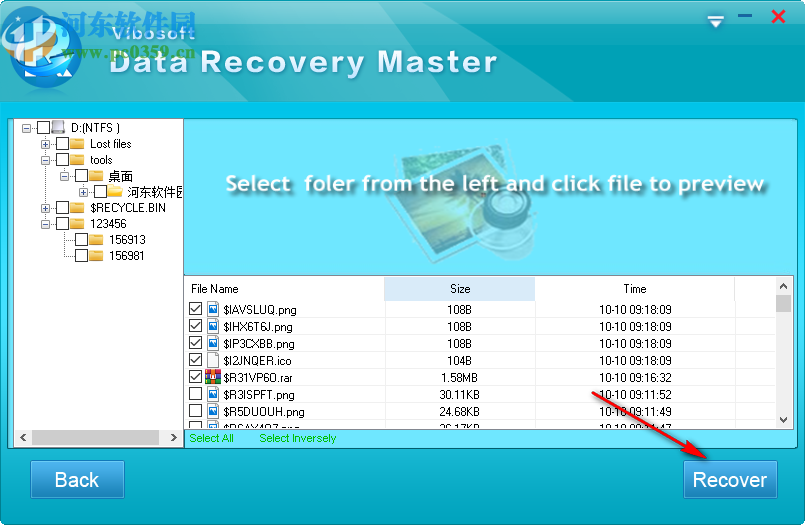Uncheck $IAVSLUQ.png file checkbox
This screenshot has height=525, width=805.
pyautogui.click(x=195, y=309)
